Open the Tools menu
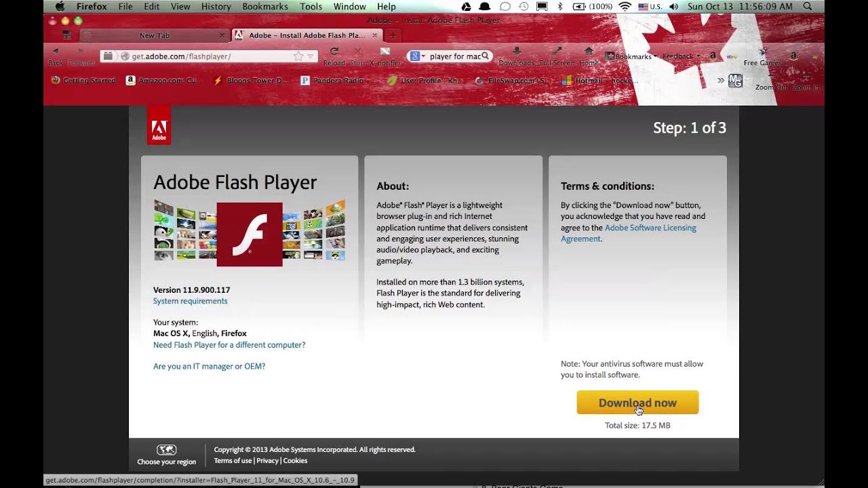This screenshot has width=868, height=488. (311, 7)
